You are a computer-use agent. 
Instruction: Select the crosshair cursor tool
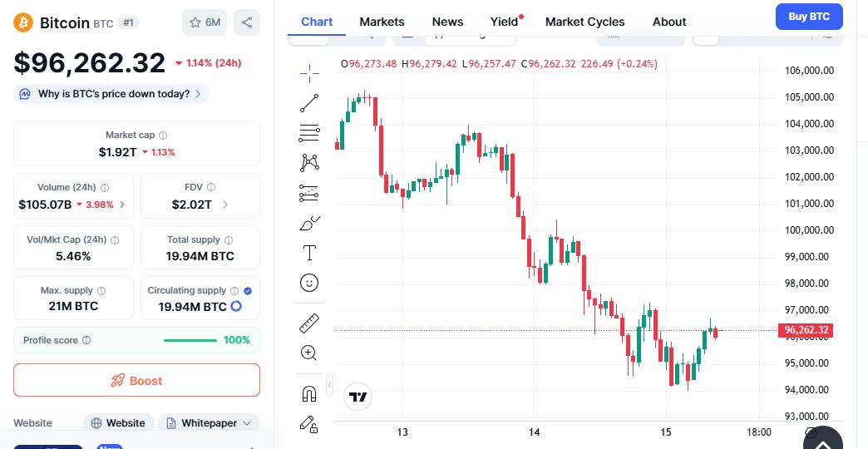pyautogui.click(x=309, y=73)
